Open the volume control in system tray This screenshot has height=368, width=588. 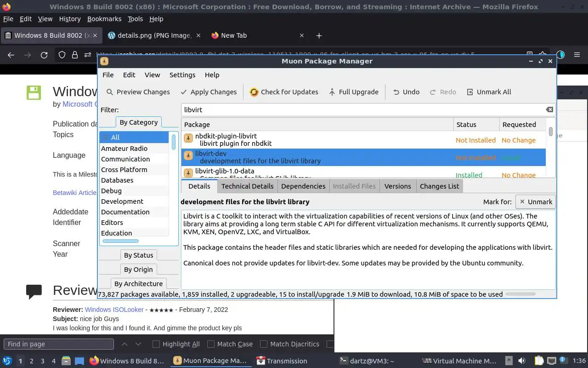click(x=522, y=361)
